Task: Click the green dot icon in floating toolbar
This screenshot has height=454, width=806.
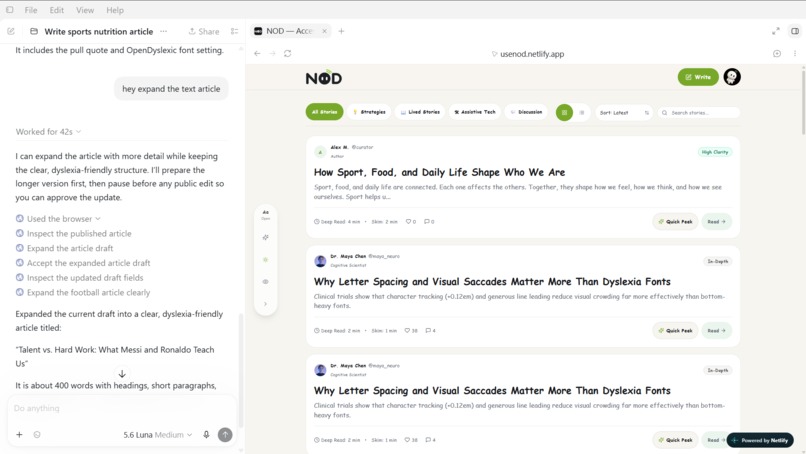Action: 265,260
